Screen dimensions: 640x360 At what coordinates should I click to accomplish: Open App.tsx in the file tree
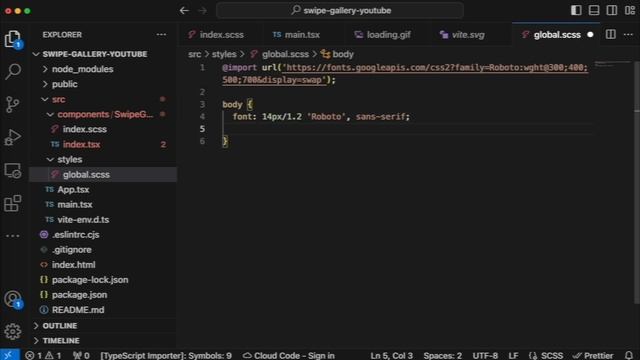click(x=73, y=190)
